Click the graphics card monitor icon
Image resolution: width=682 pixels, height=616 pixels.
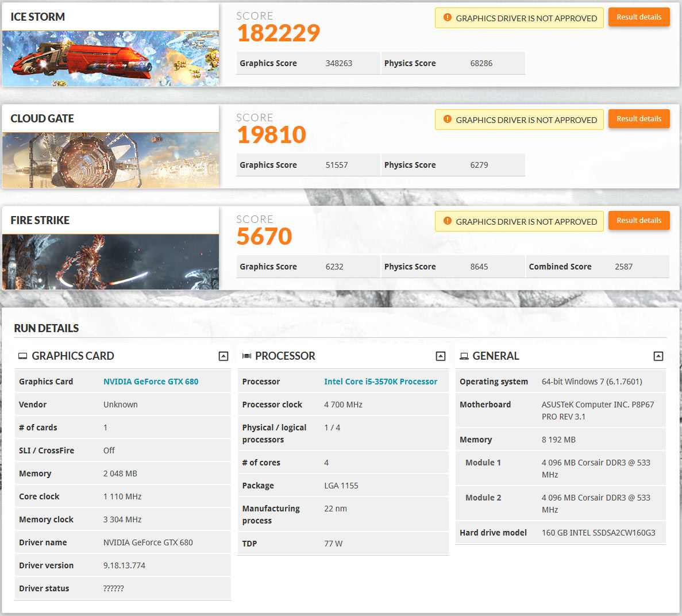(x=23, y=356)
